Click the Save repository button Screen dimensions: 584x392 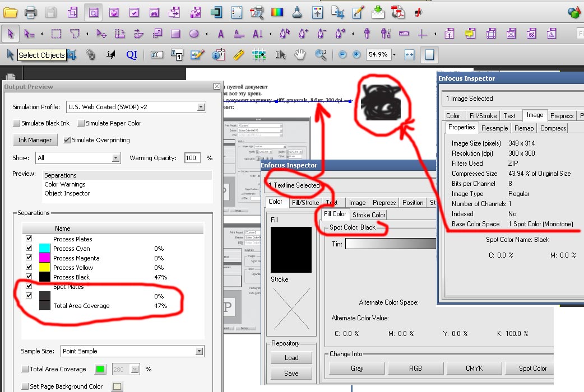coord(291,374)
